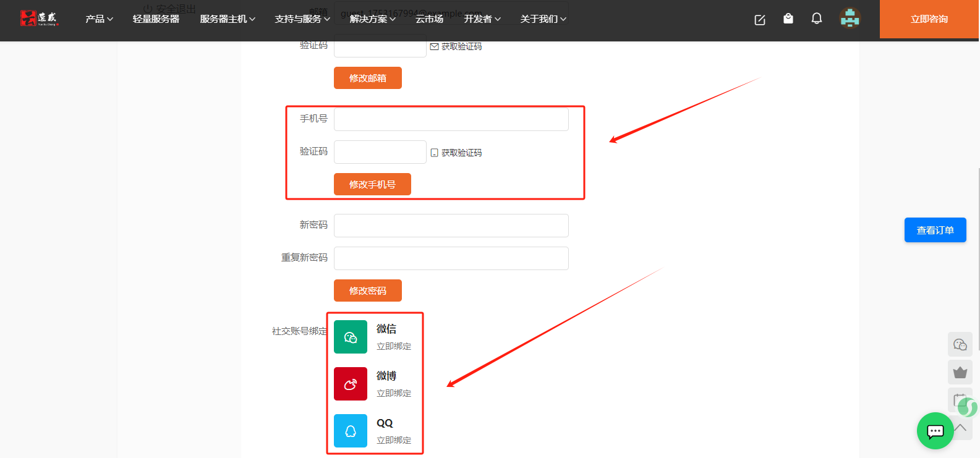Click 获取验证码 link for phone verification
980x458 pixels.
[461, 153]
